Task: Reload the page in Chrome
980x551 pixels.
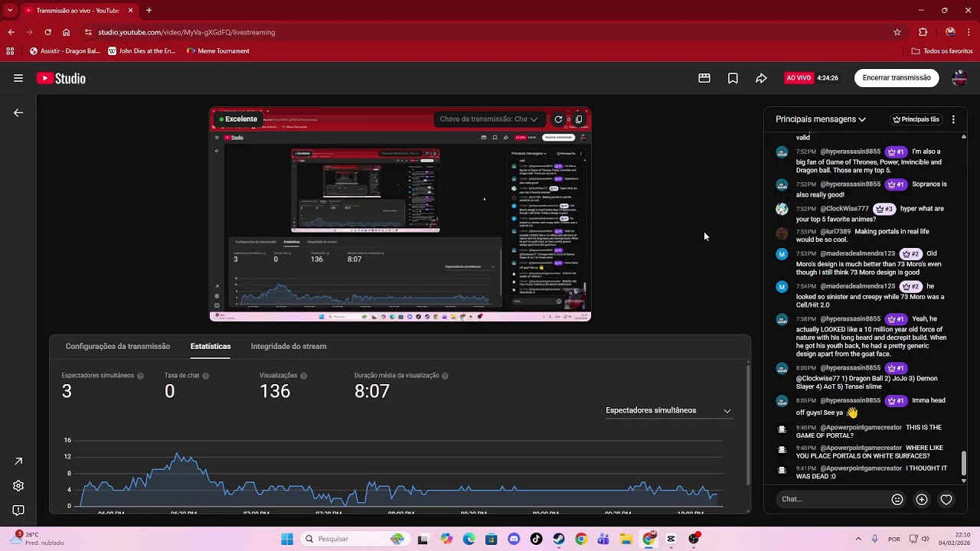Action: pos(47,32)
